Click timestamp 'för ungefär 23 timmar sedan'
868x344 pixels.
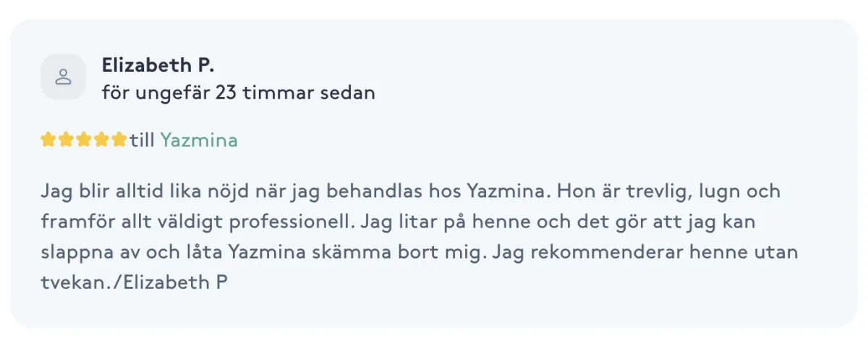pos(239,93)
